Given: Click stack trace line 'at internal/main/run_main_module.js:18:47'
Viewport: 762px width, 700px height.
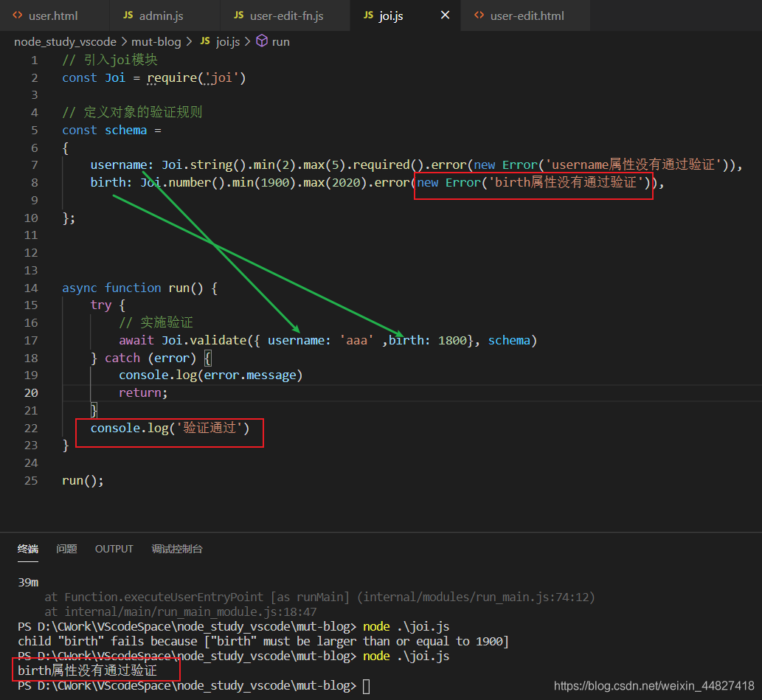Looking at the screenshot, I should [x=180, y=611].
